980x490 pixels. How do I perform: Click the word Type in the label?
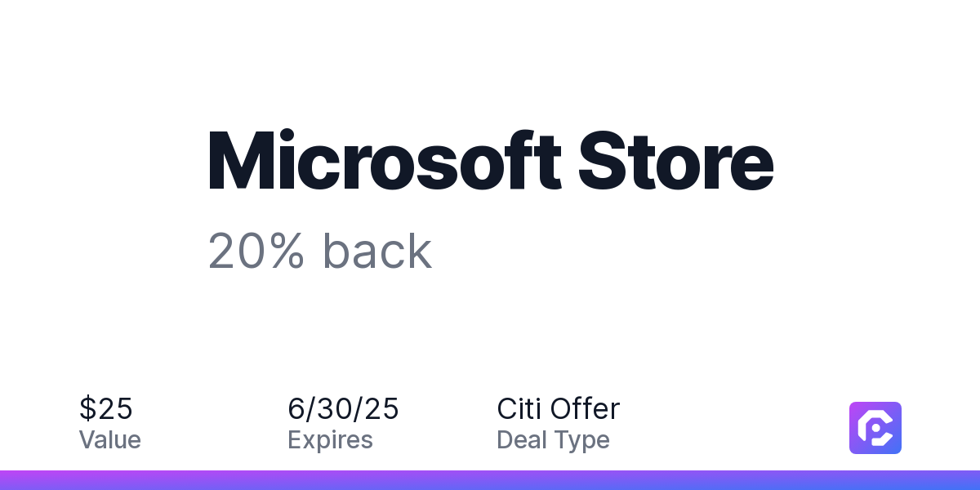[x=581, y=442]
